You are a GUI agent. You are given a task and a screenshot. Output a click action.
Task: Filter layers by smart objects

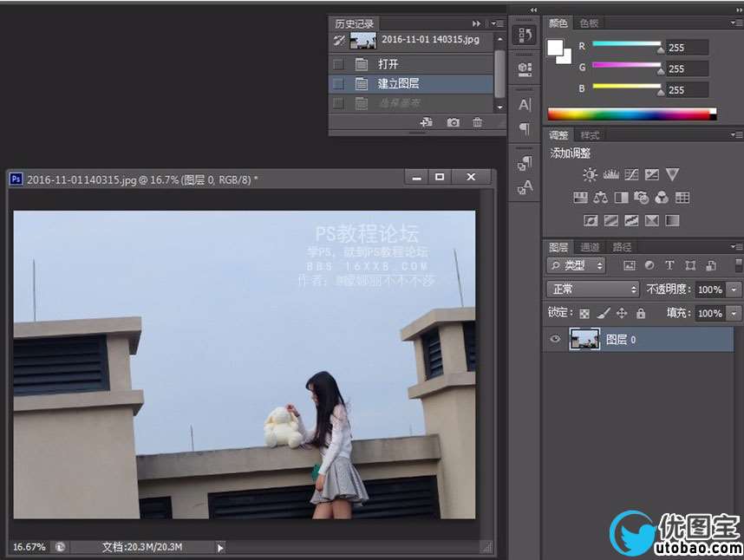(711, 265)
